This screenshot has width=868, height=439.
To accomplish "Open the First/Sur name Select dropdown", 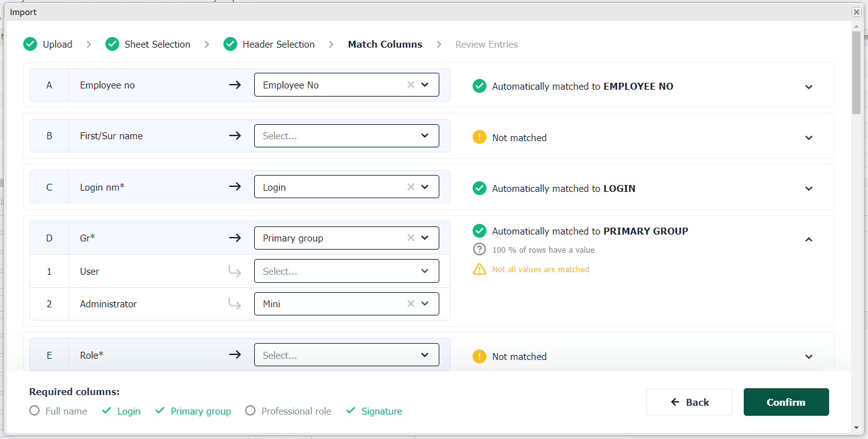I will [346, 135].
